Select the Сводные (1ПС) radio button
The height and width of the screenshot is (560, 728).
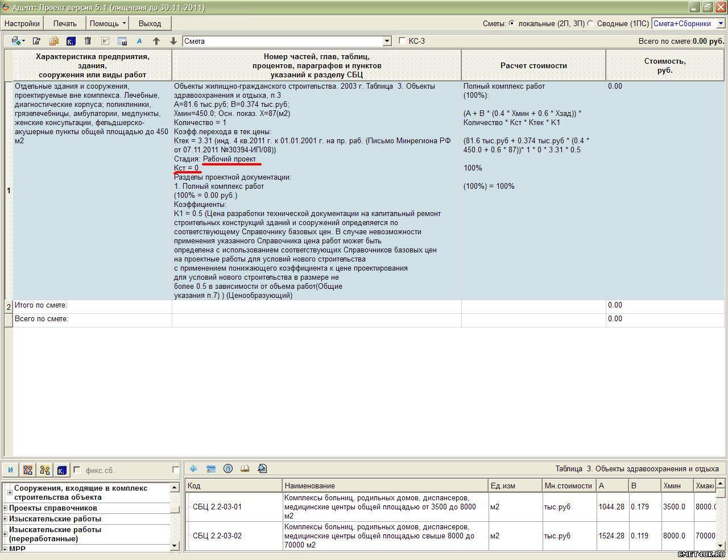(590, 23)
